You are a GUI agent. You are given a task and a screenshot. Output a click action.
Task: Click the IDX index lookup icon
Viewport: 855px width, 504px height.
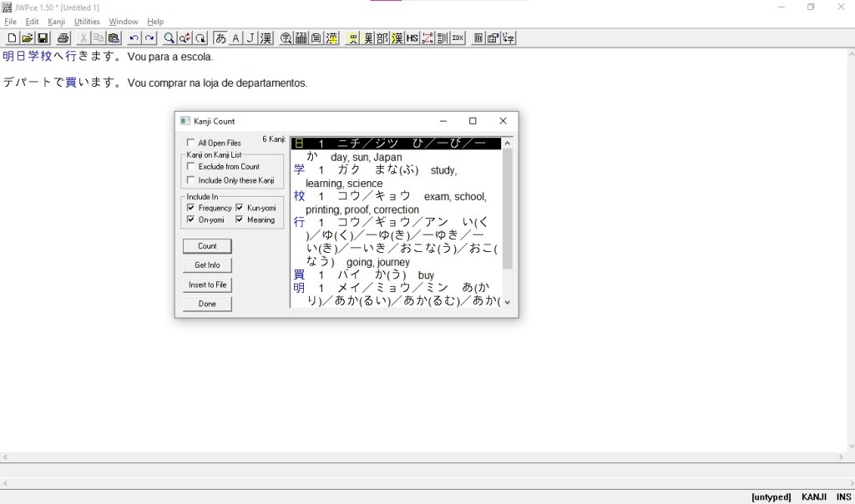(458, 38)
